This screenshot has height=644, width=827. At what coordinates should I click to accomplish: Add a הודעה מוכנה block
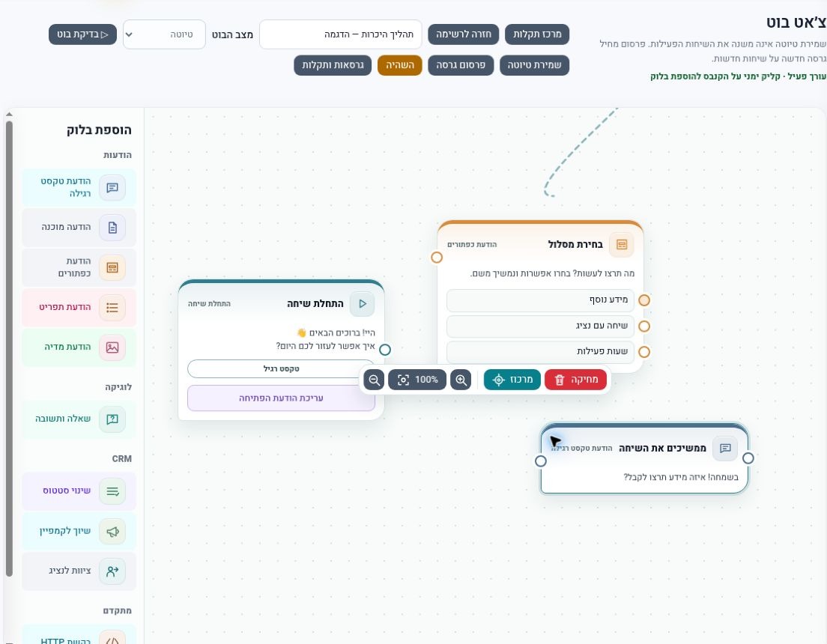[x=79, y=228]
